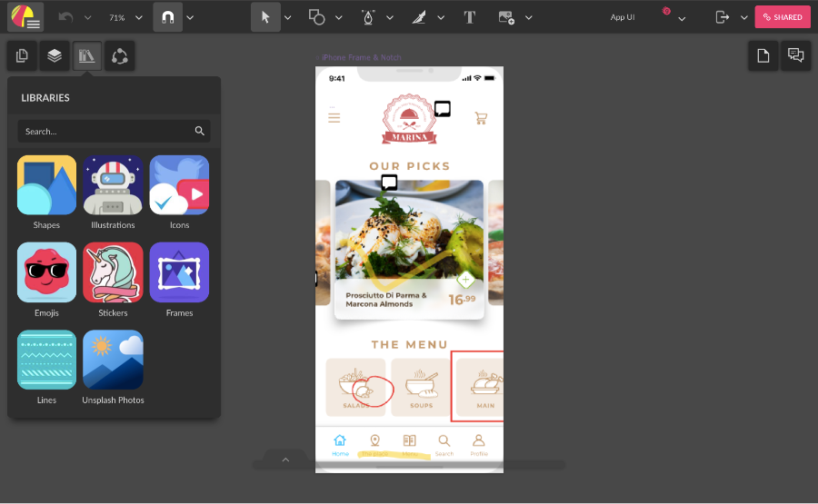The height and width of the screenshot is (504, 818).
Task: Toggle the magnet snapping button
Action: click(167, 17)
